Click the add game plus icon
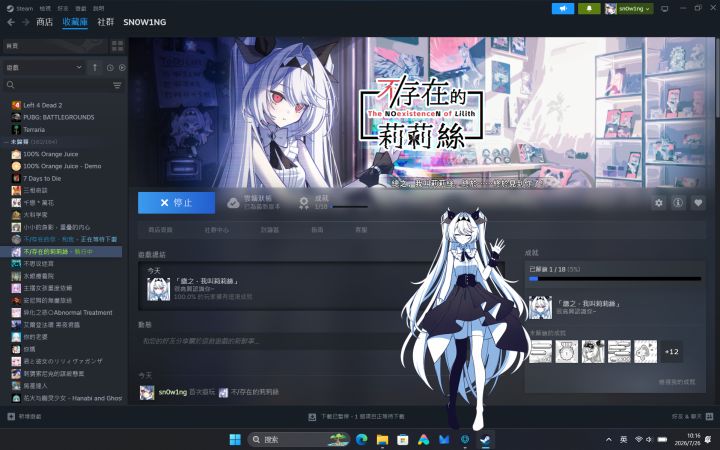720x450 pixels. pyautogui.click(x=11, y=416)
